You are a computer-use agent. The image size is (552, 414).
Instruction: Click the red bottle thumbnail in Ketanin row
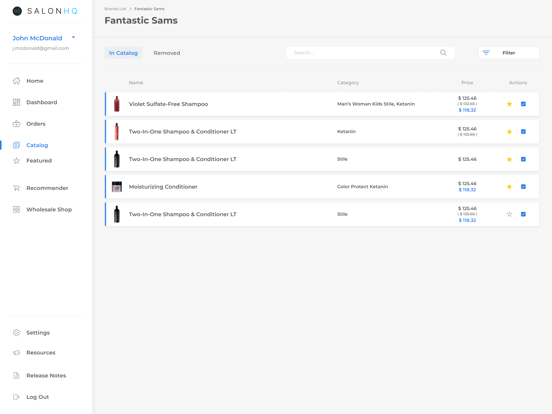tap(117, 132)
